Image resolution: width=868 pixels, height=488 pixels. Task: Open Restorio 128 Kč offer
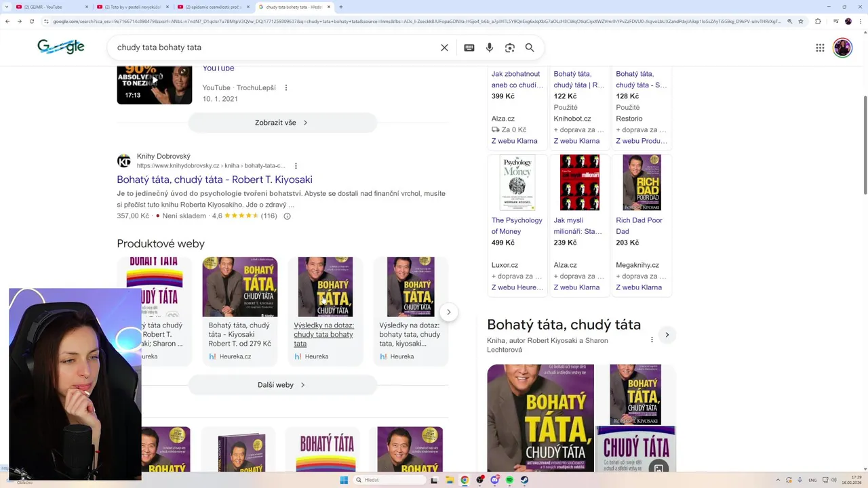pos(642,108)
